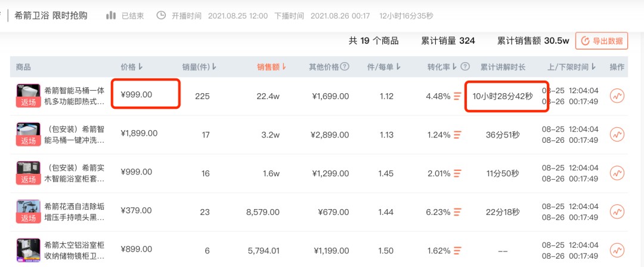This screenshot has height=267, width=644.
Task: Click explanation duration 10小时28分42秒
Action: tap(503, 96)
